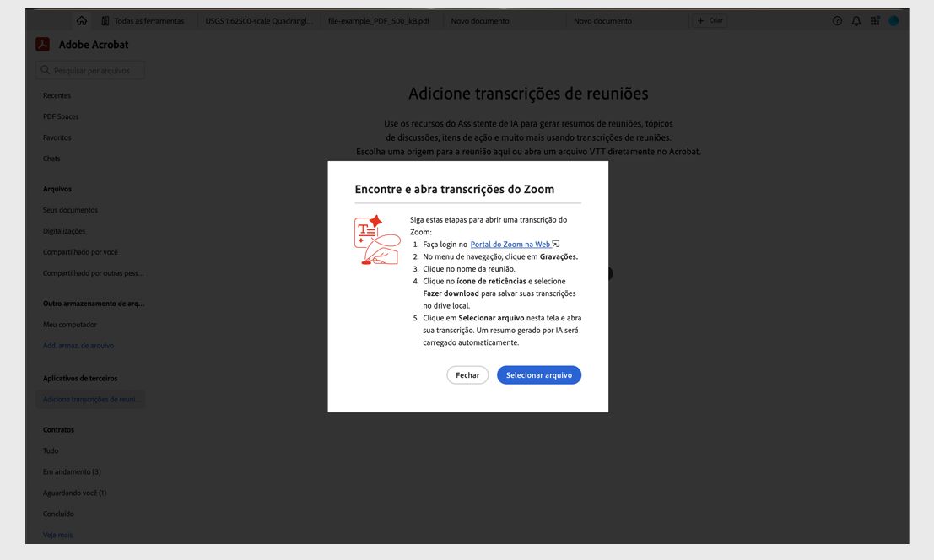Click the Adobe Acrobat red logo
Screen dimensions: 934x560
(x=42, y=45)
